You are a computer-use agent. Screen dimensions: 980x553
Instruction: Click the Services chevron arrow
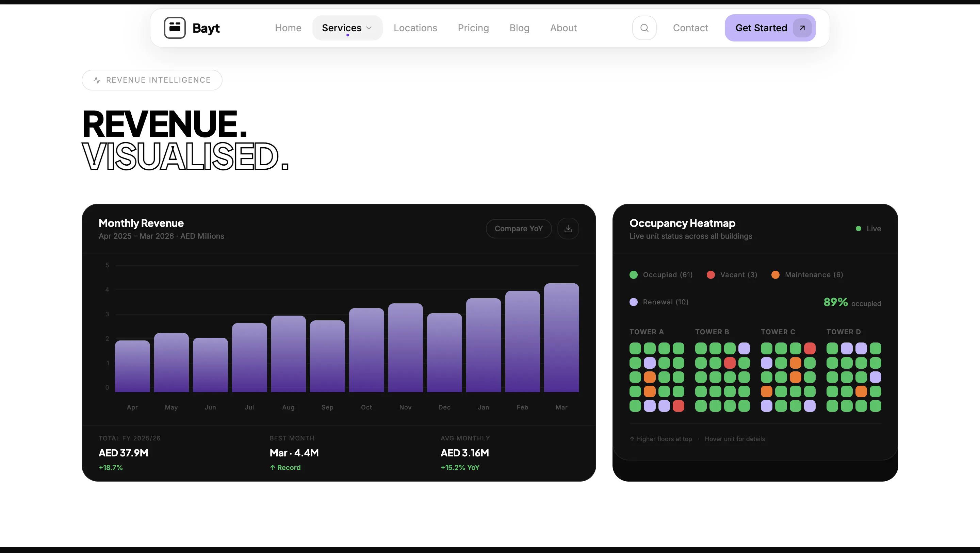(x=369, y=28)
